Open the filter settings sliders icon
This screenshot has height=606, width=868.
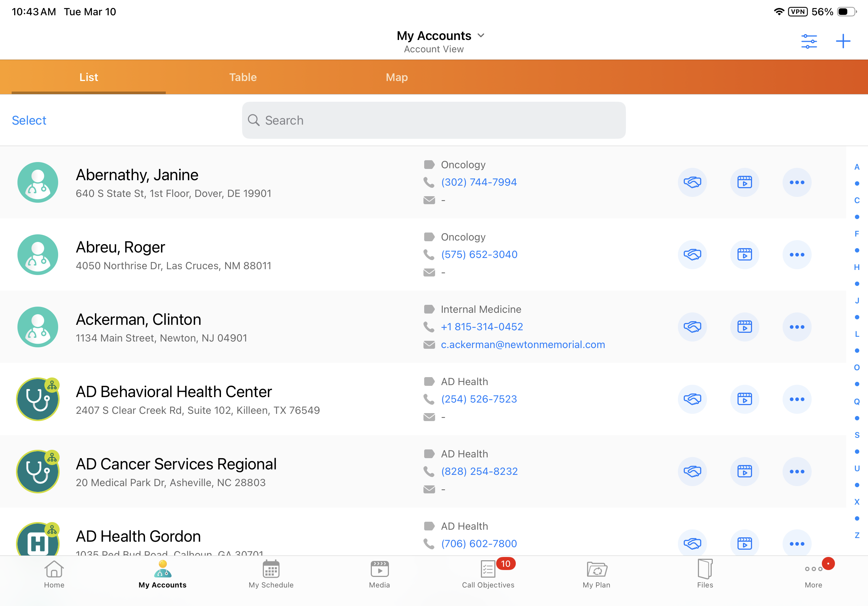coord(809,41)
